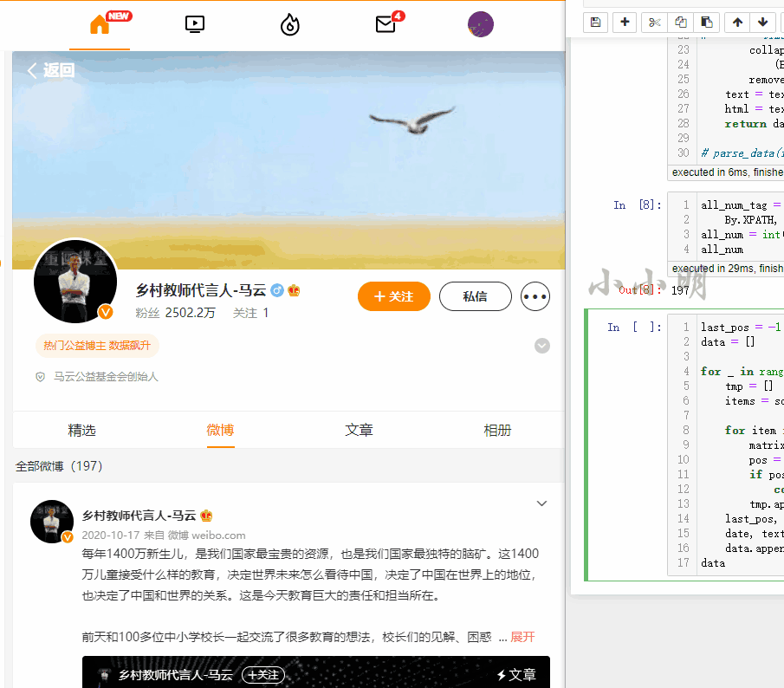Copy selected cell in Jupyter toolbar

(x=681, y=22)
